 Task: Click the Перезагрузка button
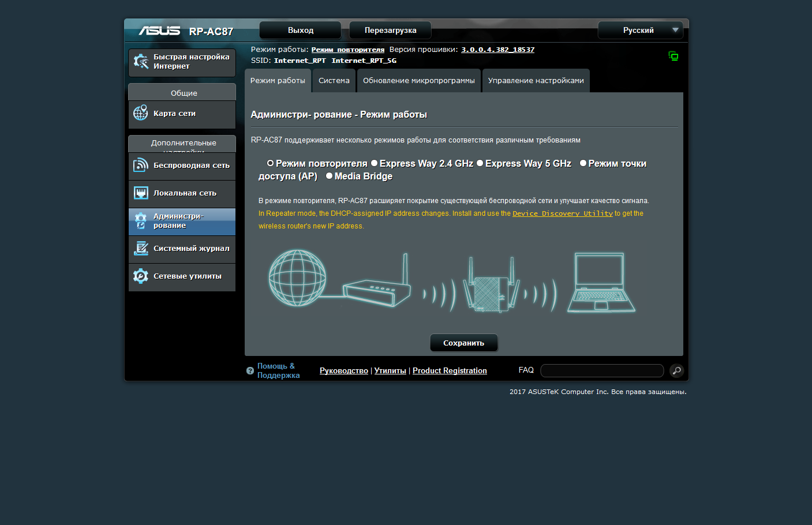(390, 30)
